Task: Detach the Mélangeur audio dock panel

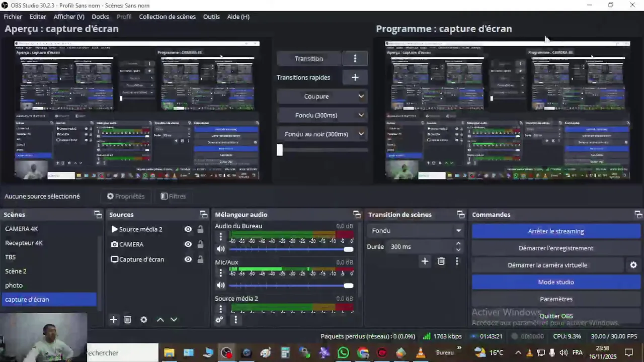Action: point(357,215)
